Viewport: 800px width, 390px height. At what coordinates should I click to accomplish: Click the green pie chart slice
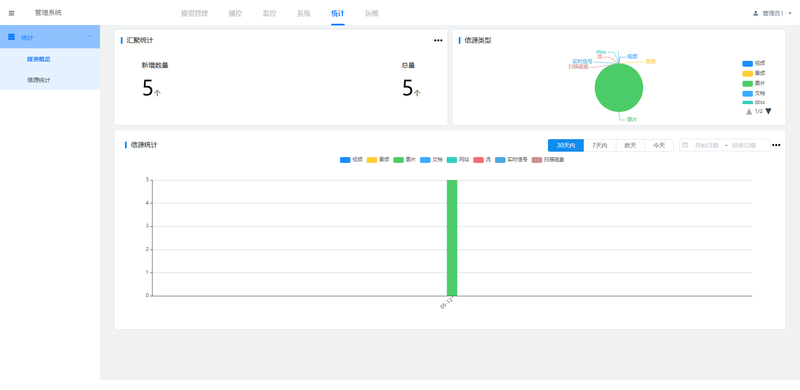[619, 88]
